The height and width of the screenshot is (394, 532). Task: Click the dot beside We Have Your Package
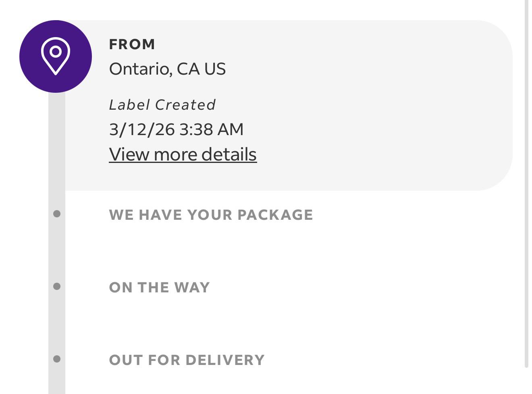(x=57, y=214)
